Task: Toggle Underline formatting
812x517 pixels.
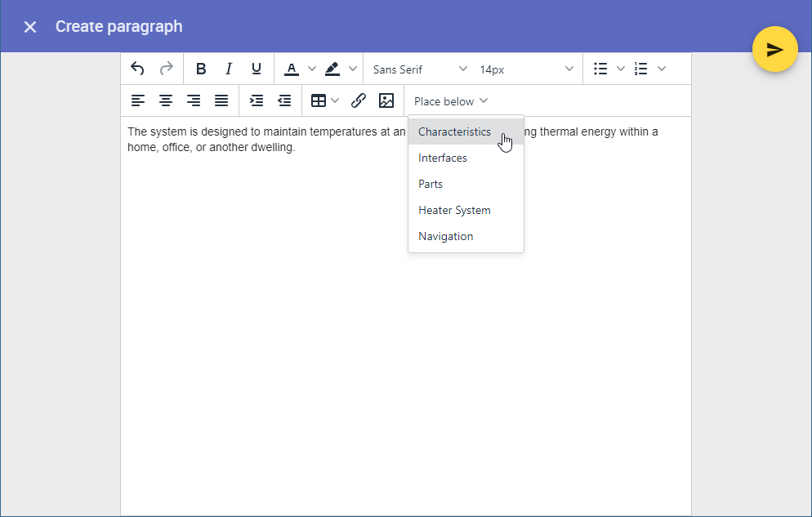Action: (x=257, y=69)
